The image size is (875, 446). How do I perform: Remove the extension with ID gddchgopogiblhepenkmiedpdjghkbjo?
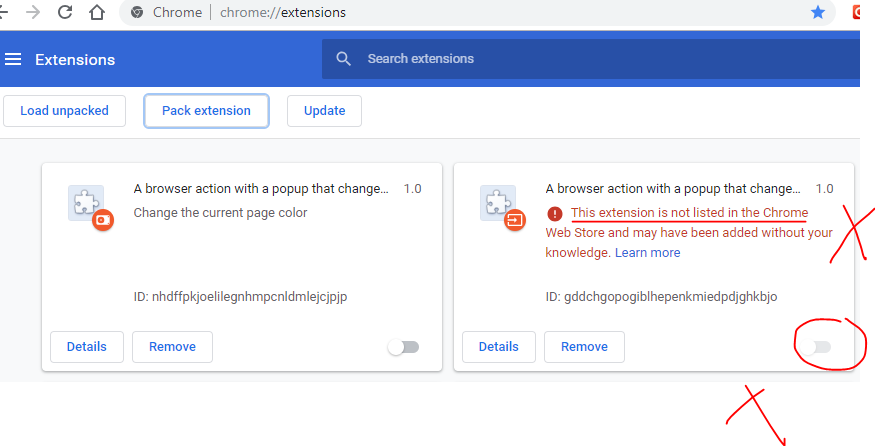tap(584, 347)
